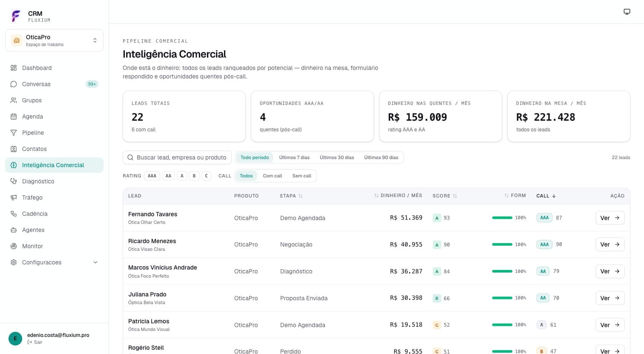Screen dimensions: 644x354
Task: Select the Com call filter
Action: pos(273,176)
